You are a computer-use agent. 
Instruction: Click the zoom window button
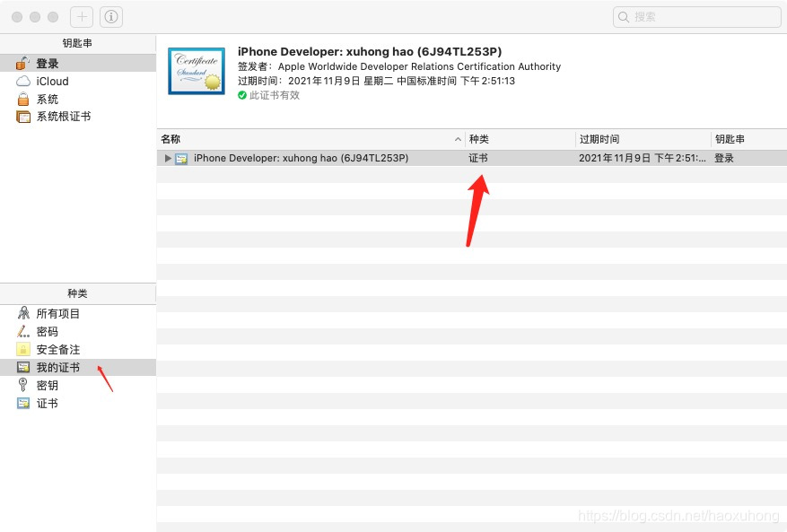click(53, 17)
